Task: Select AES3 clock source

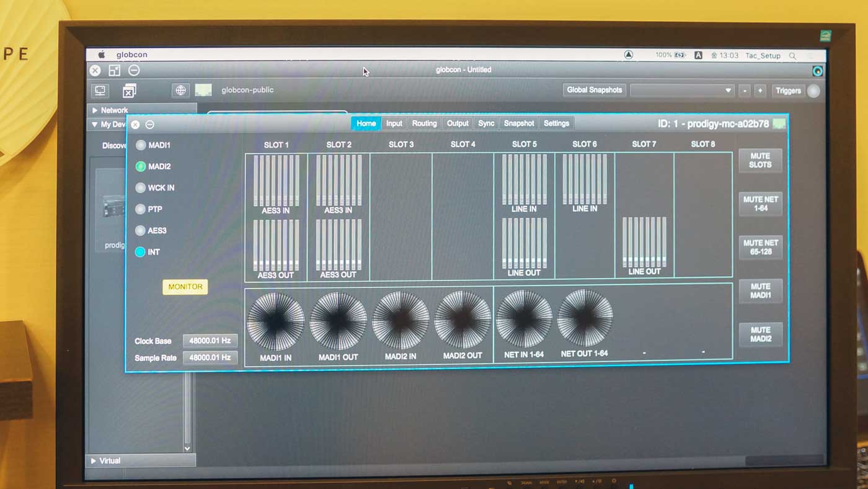Action: click(x=141, y=231)
